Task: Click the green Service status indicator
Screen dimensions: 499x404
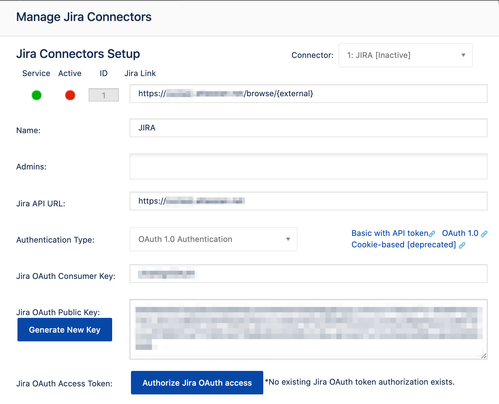Action: pyautogui.click(x=36, y=95)
